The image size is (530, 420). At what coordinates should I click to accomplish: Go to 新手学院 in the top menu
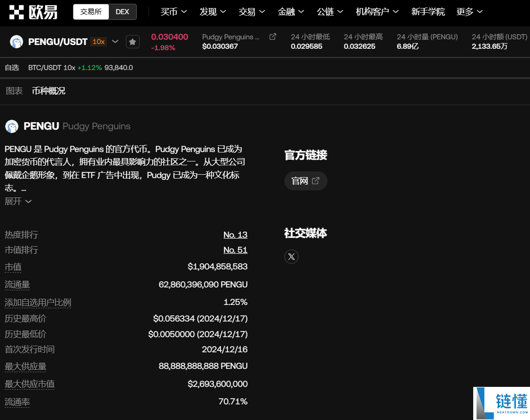pos(428,12)
